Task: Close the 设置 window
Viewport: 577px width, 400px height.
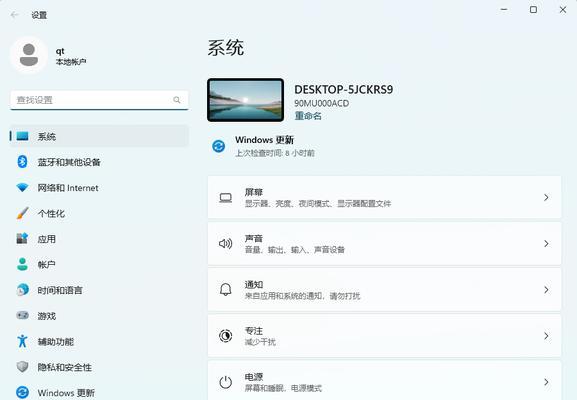Action: tap(563, 10)
